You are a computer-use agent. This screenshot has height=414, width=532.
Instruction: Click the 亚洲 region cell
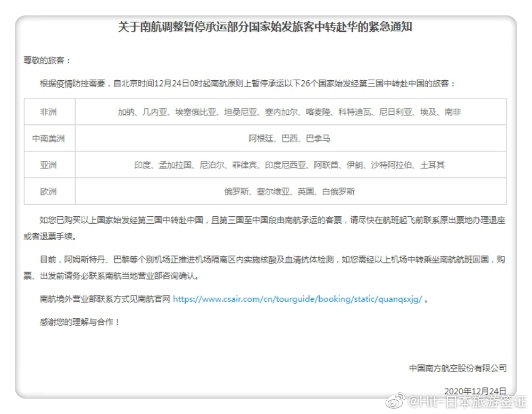coord(49,165)
